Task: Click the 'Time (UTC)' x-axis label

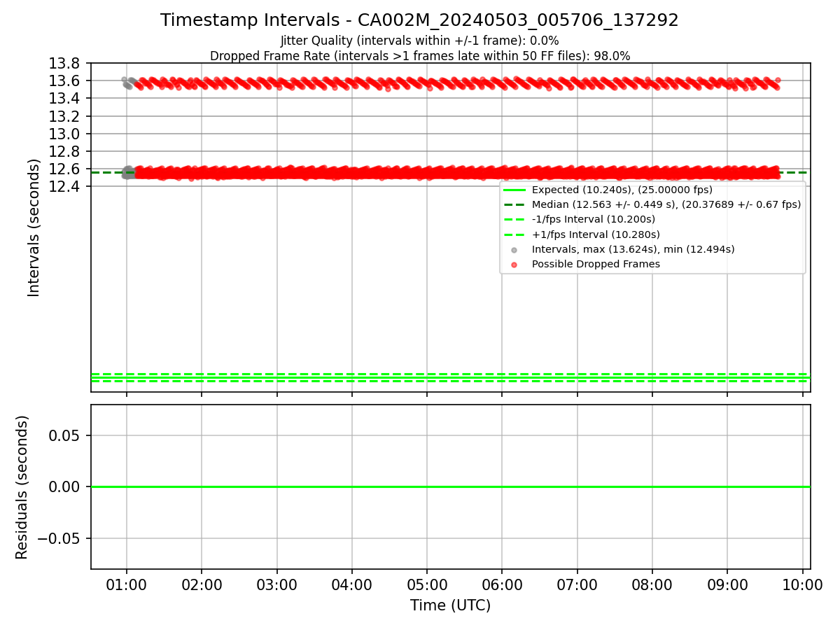Action: (x=450, y=605)
